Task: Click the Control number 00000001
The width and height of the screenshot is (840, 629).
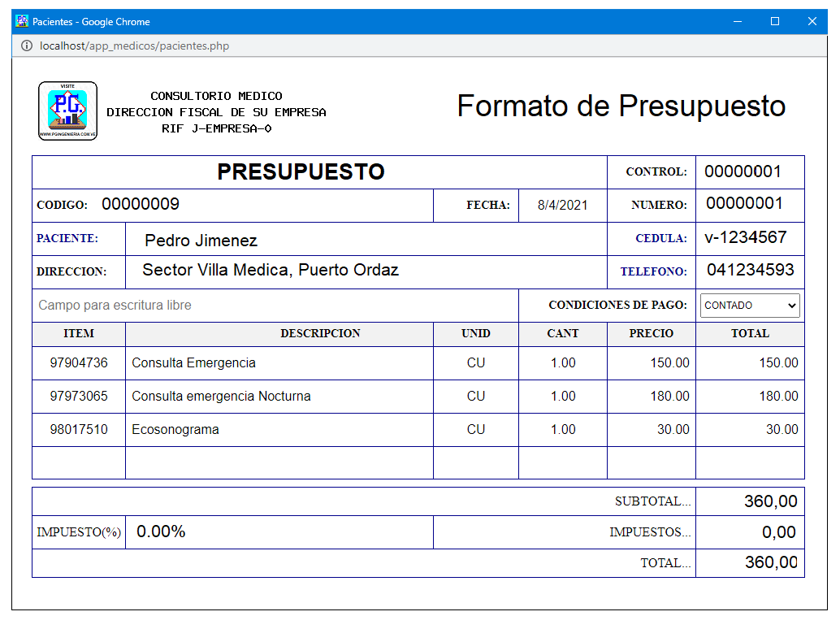Action: click(743, 171)
